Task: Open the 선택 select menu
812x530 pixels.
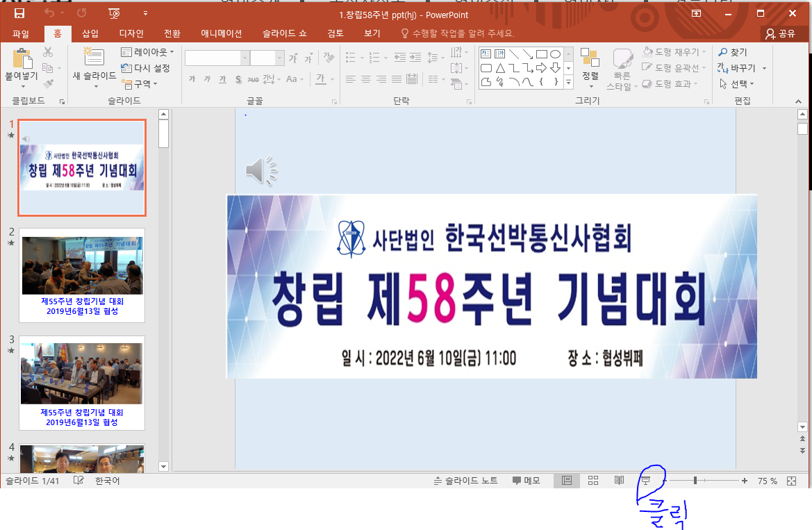Action: [x=736, y=83]
